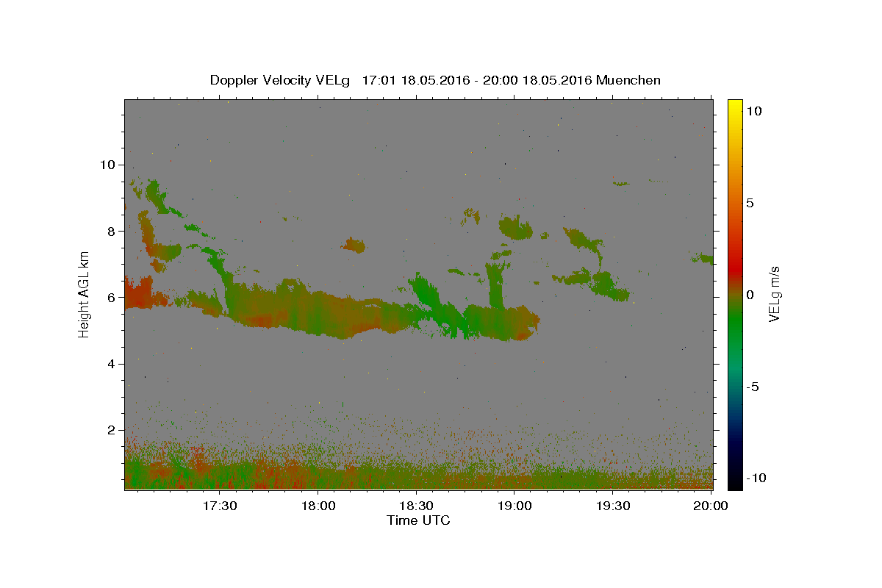882x588 pixels.
Task: Click the colorbar label reading 5
Action: coord(750,203)
